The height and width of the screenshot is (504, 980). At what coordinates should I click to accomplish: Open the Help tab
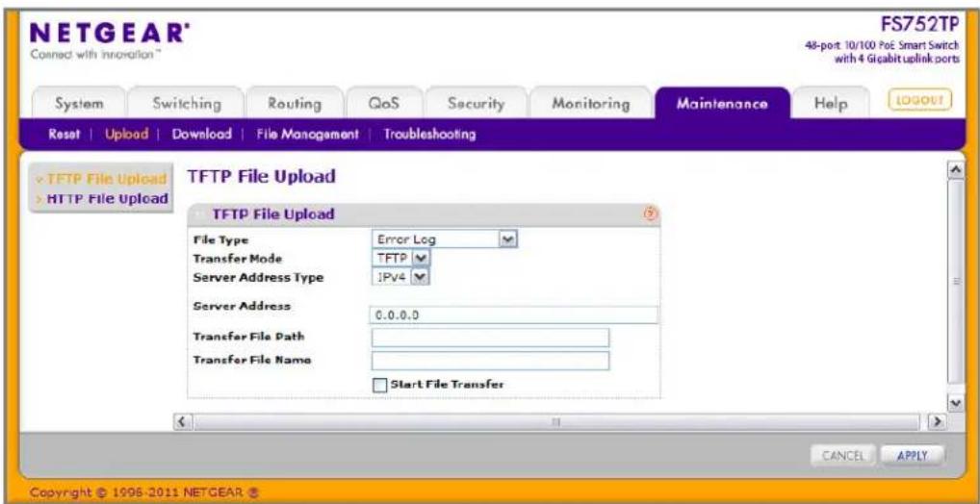831,104
